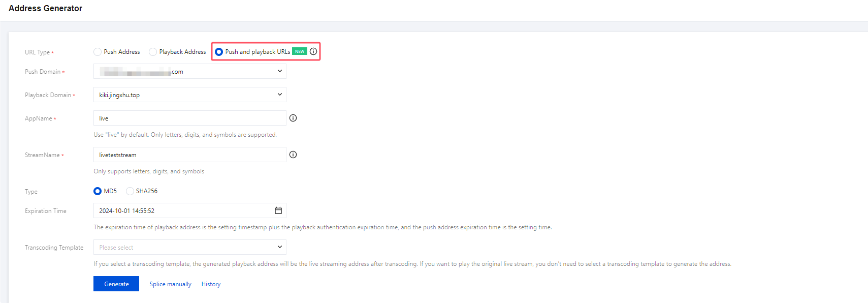View the address History link
Image resolution: width=868 pixels, height=303 pixels.
[x=211, y=284]
